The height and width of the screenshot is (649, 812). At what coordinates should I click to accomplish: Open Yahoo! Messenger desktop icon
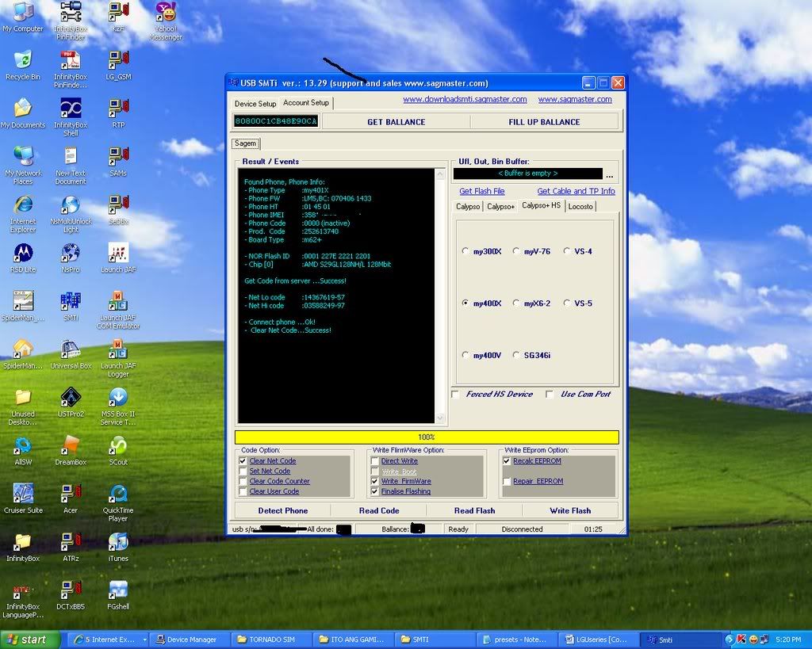click(x=166, y=21)
